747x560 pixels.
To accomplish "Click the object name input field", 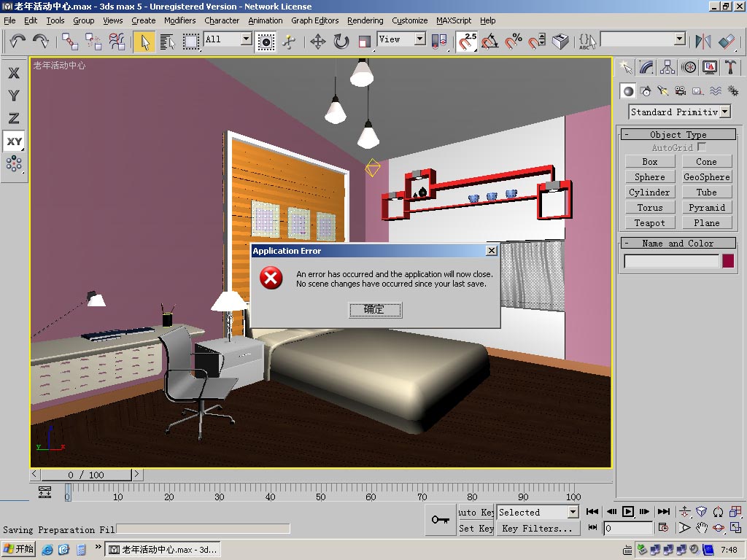I will click(672, 261).
